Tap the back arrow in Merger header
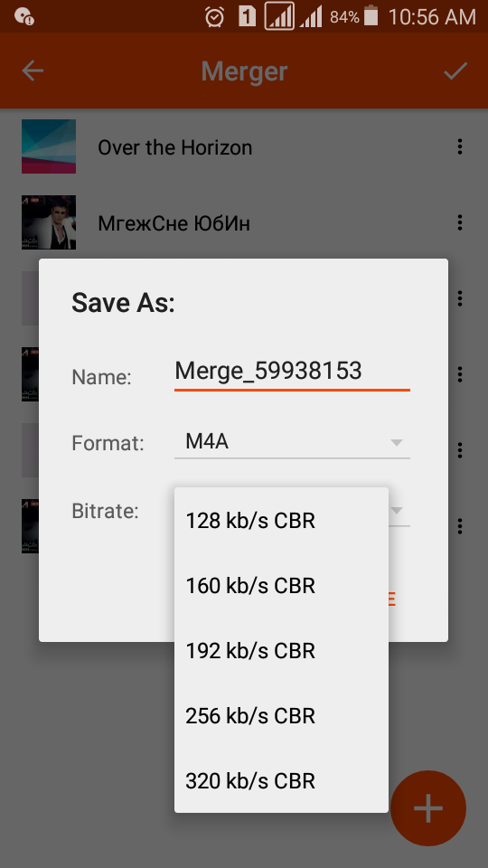488x868 pixels. (33, 71)
